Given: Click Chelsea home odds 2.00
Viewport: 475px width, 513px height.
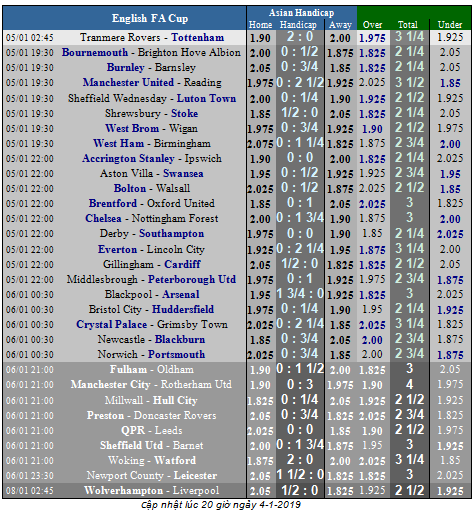Looking at the screenshot, I should (260, 219).
